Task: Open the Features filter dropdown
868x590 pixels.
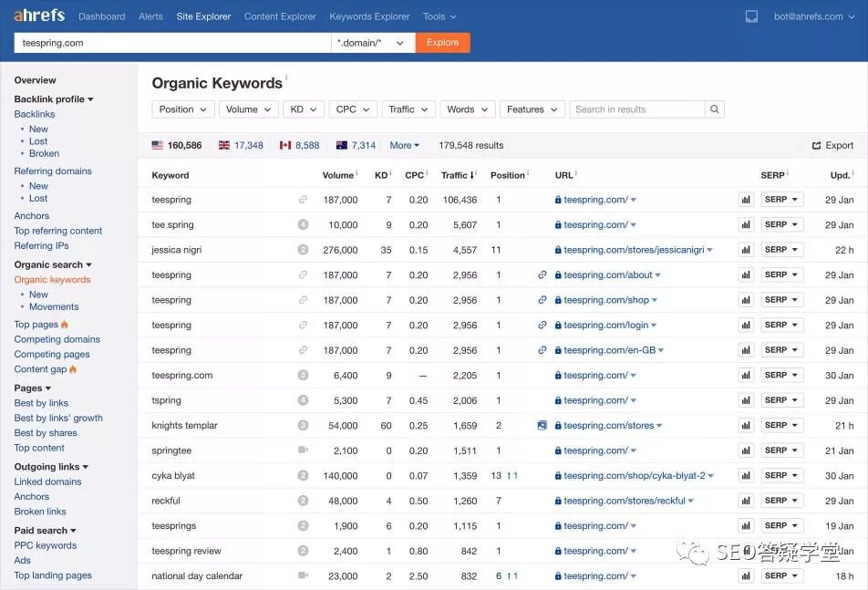Action: click(532, 109)
